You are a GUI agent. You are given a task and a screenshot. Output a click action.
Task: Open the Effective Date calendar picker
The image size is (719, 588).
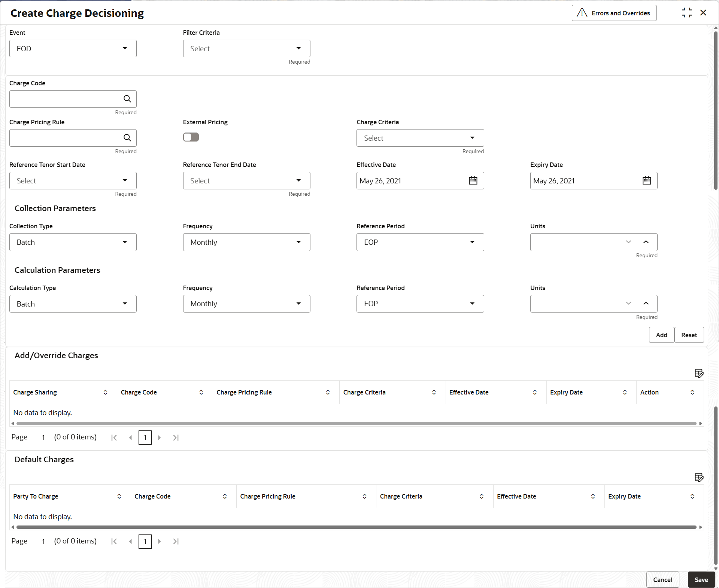(473, 181)
